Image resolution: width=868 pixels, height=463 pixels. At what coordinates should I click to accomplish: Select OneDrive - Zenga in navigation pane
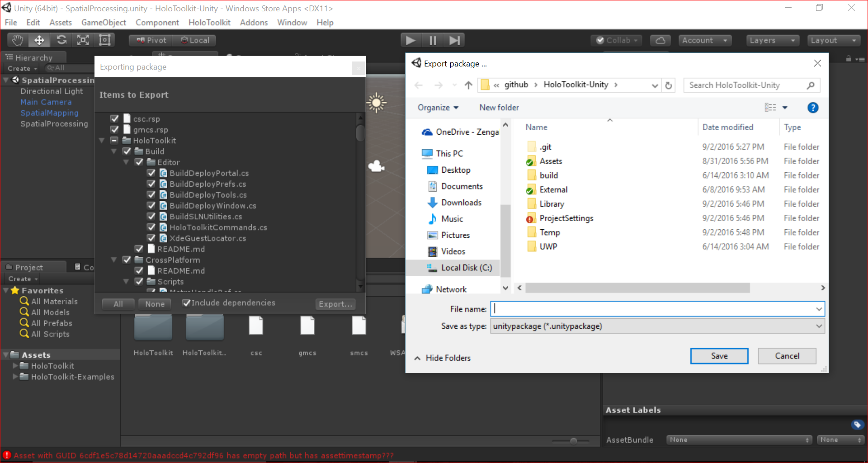point(460,132)
